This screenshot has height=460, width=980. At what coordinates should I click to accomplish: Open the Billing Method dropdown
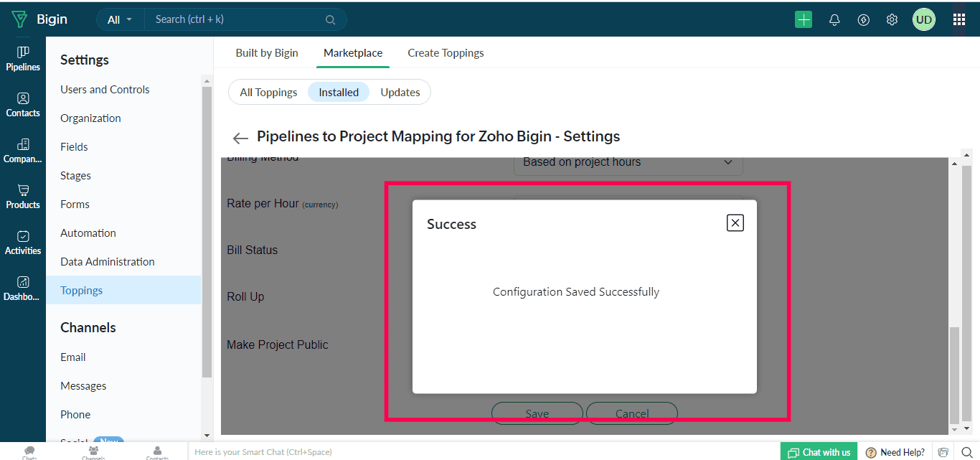[x=628, y=162]
